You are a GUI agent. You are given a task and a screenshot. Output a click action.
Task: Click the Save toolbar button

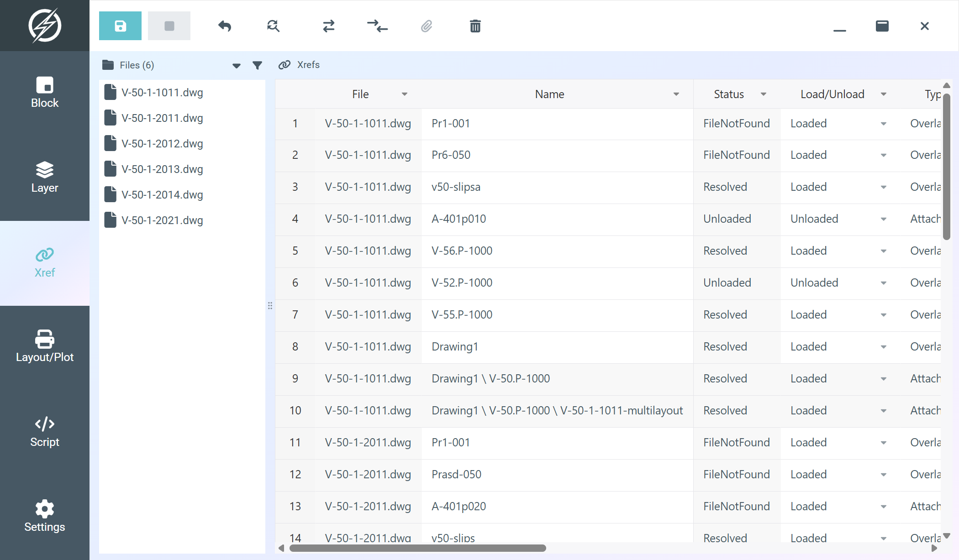click(x=120, y=26)
